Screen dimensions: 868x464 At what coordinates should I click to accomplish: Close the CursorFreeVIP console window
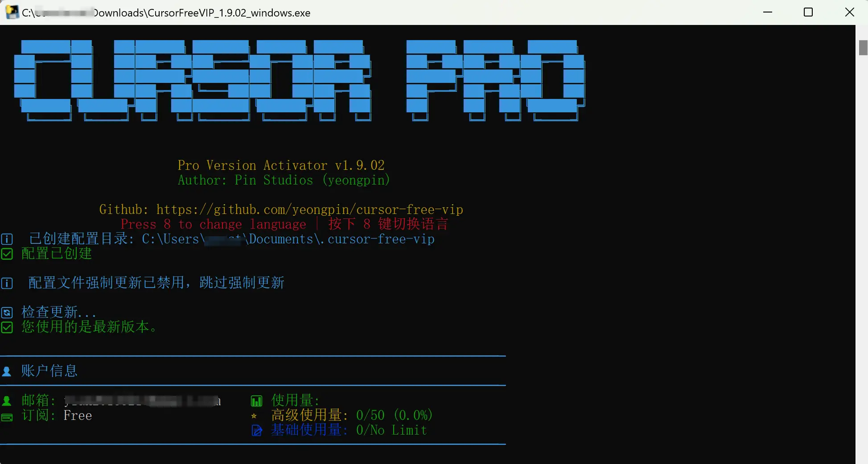(x=849, y=12)
